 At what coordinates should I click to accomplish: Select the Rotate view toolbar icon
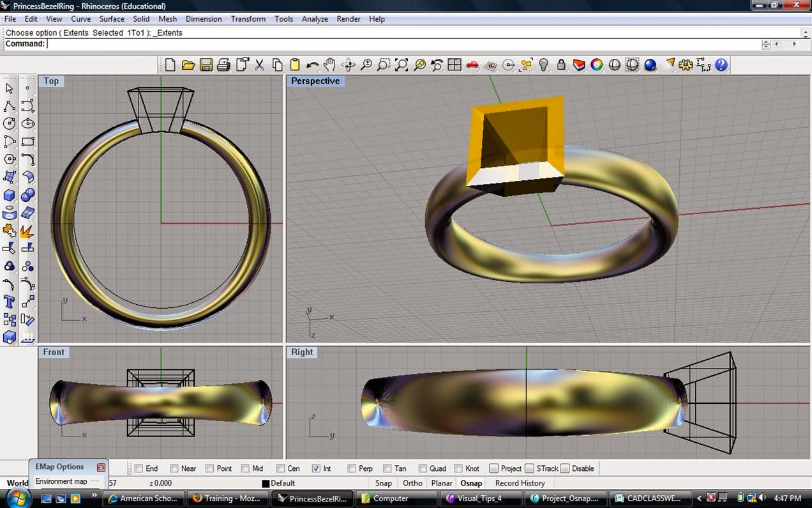pyautogui.click(x=348, y=65)
